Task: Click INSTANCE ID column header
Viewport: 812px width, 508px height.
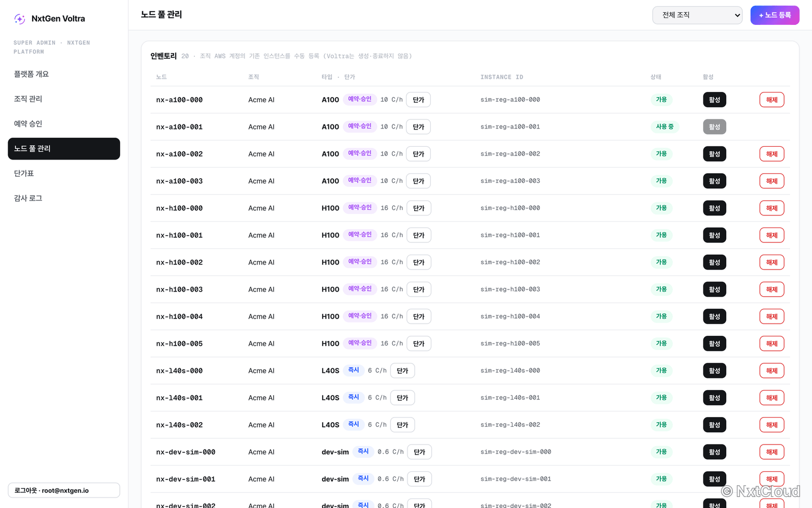Action: coord(501,77)
